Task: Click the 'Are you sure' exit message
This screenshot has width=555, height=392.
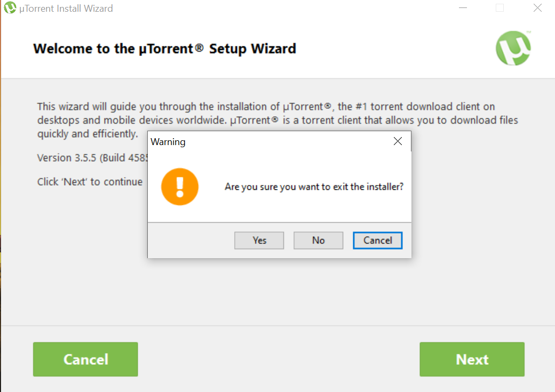Action: (314, 187)
